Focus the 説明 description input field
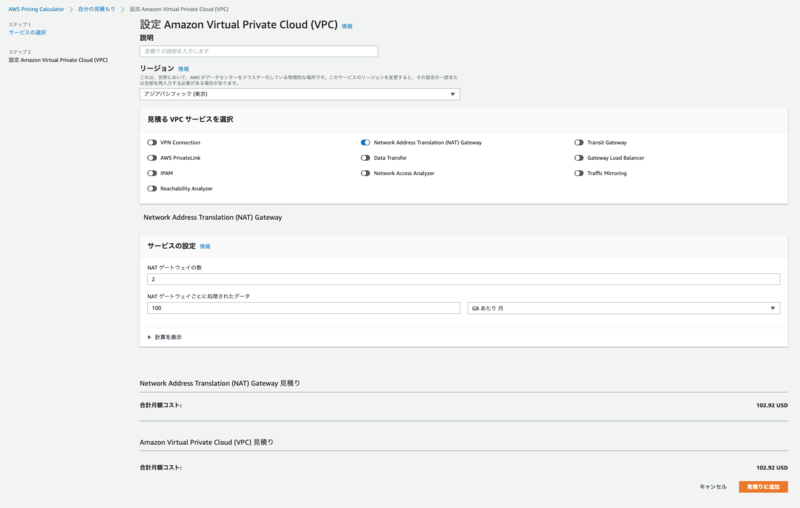800x508 pixels. coord(259,52)
